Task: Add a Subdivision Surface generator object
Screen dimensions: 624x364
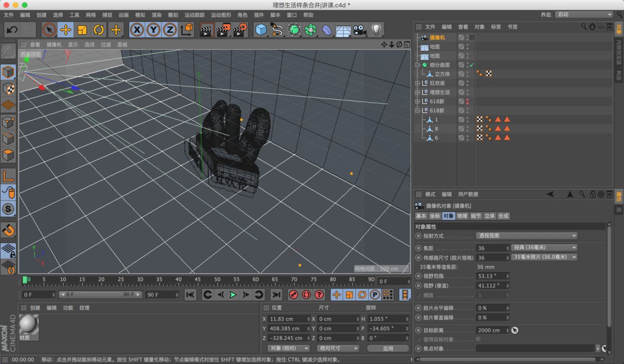Action: click(294, 30)
